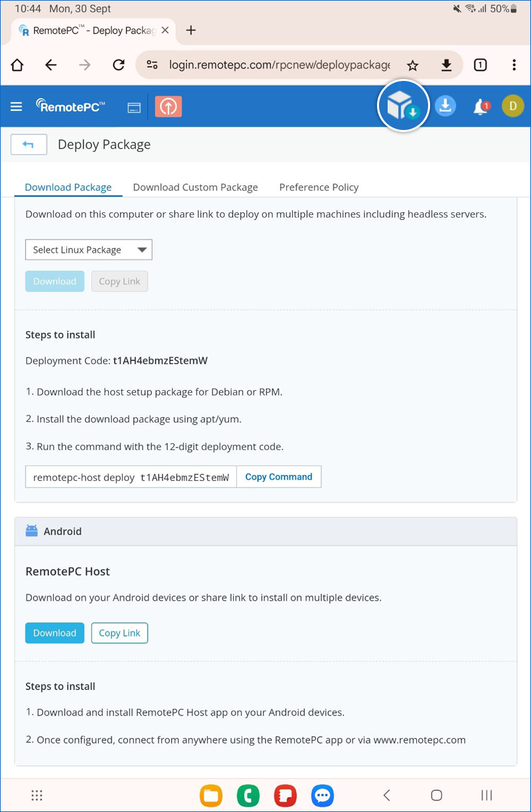Download the Android RemotePC Host
Image resolution: width=531 pixels, height=812 pixels.
pyautogui.click(x=55, y=633)
